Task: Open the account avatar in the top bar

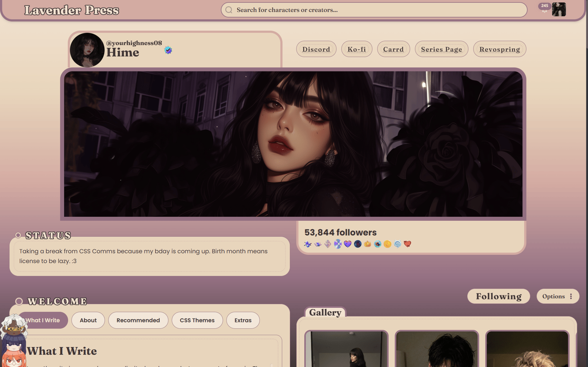Action: (x=559, y=9)
